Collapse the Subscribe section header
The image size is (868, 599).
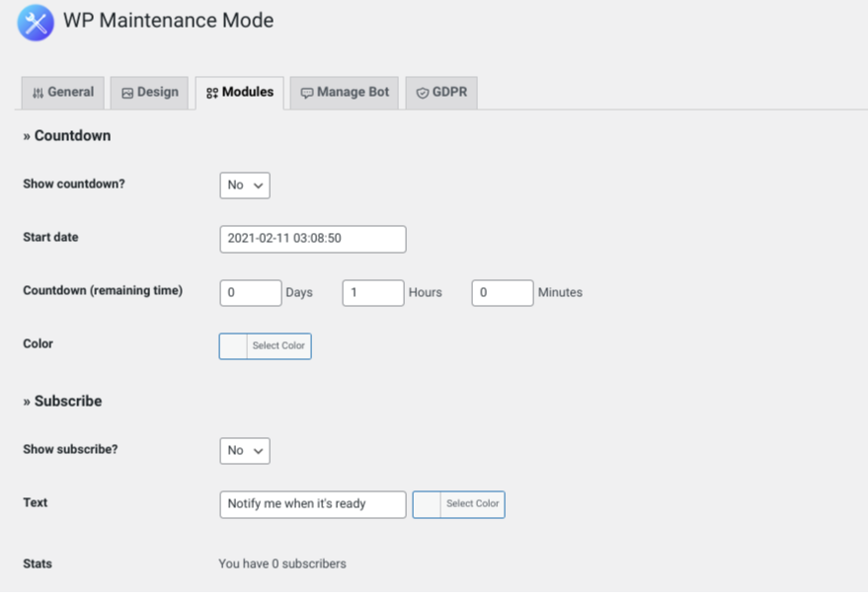(61, 401)
